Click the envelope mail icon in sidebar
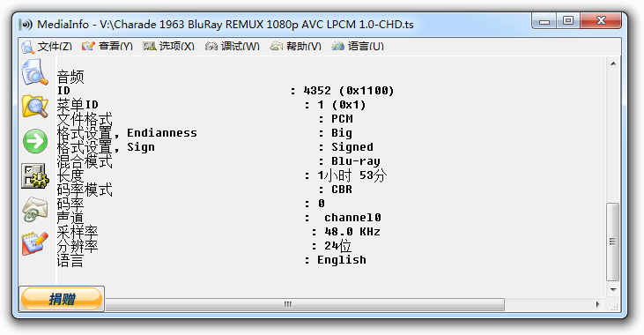Viewport: 644px width, 335px height. pos(34,210)
